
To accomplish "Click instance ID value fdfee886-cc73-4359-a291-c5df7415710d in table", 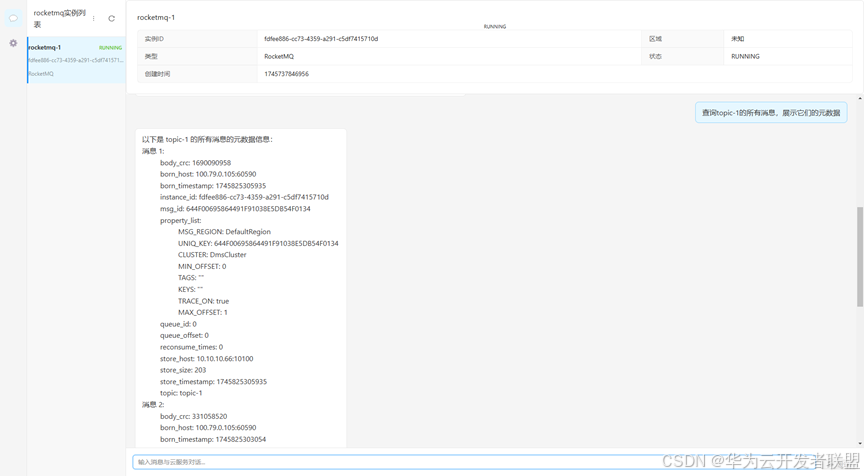I will pos(321,39).
